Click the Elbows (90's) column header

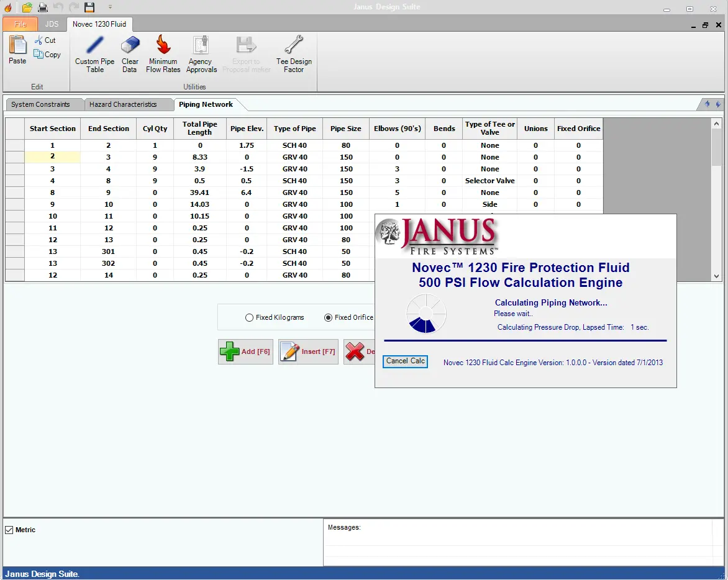398,129
